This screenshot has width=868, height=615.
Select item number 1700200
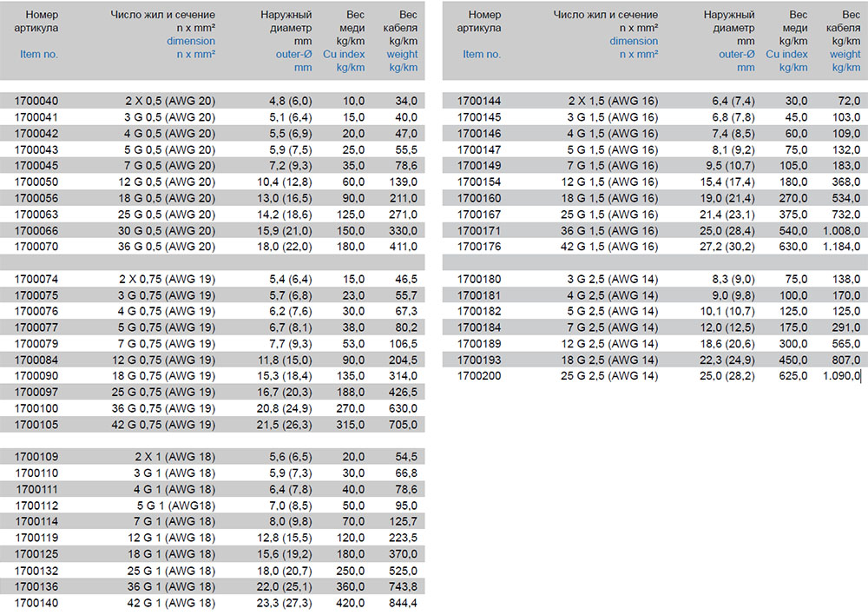[x=479, y=376]
